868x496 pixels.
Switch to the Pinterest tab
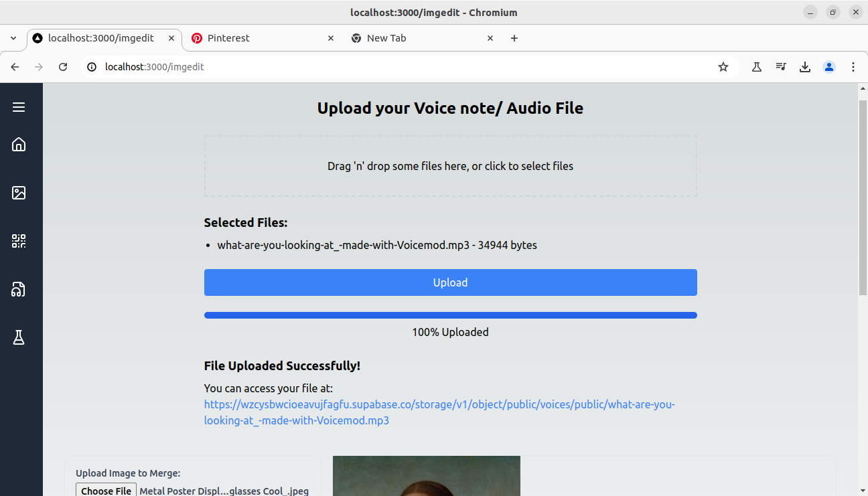(263, 38)
